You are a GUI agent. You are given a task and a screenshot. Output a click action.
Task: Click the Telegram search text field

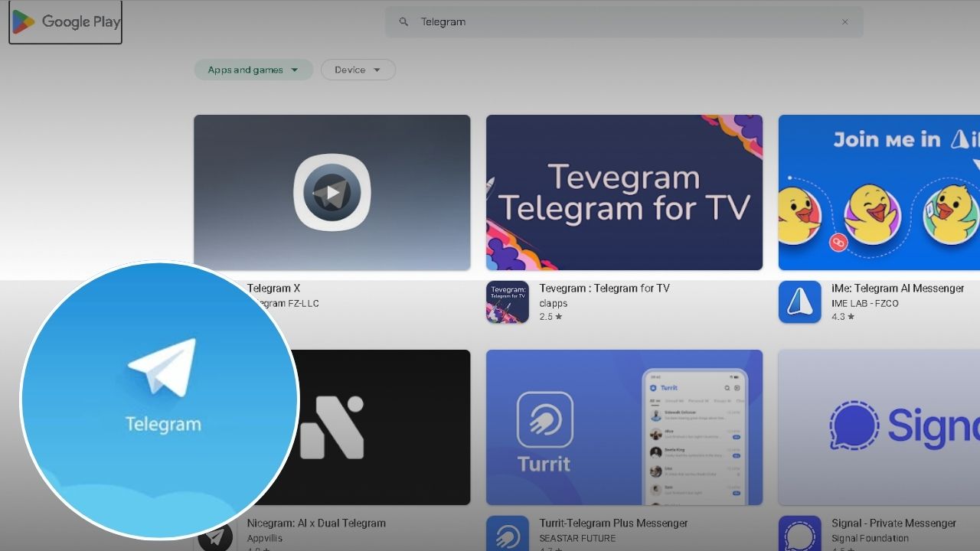click(x=624, y=22)
